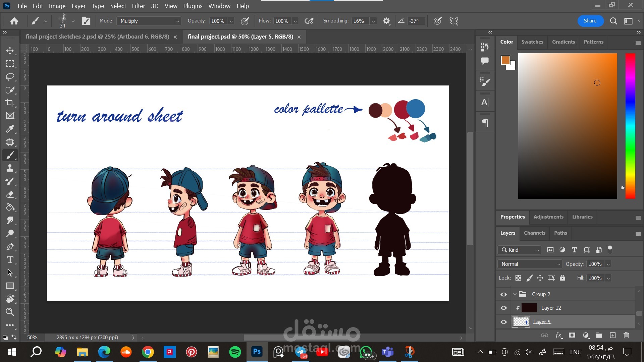The width and height of the screenshot is (644, 362).
Task: Hide Layer 5 using eye icon
Action: (x=503, y=322)
